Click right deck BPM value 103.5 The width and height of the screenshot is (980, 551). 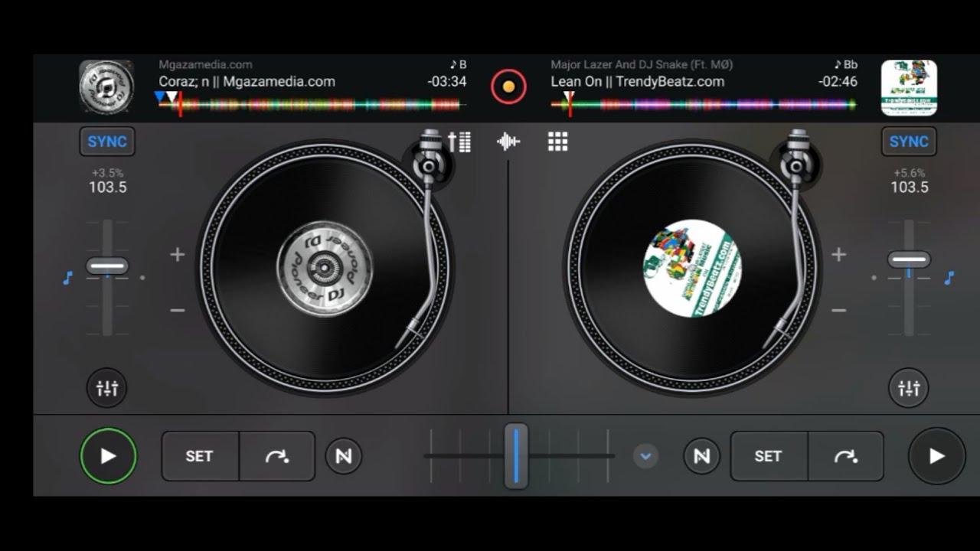click(909, 187)
